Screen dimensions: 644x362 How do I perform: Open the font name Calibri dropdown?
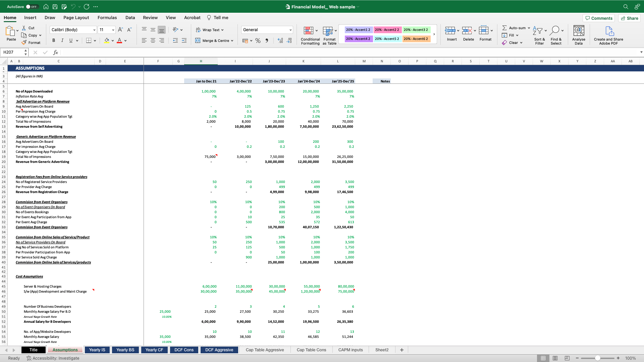pyautogui.click(x=94, y=30)
